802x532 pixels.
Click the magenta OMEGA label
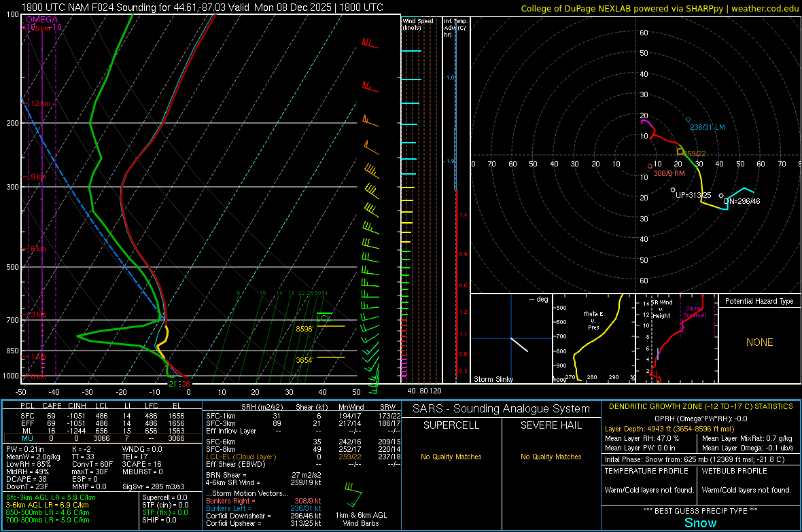[x=42, y=20]
